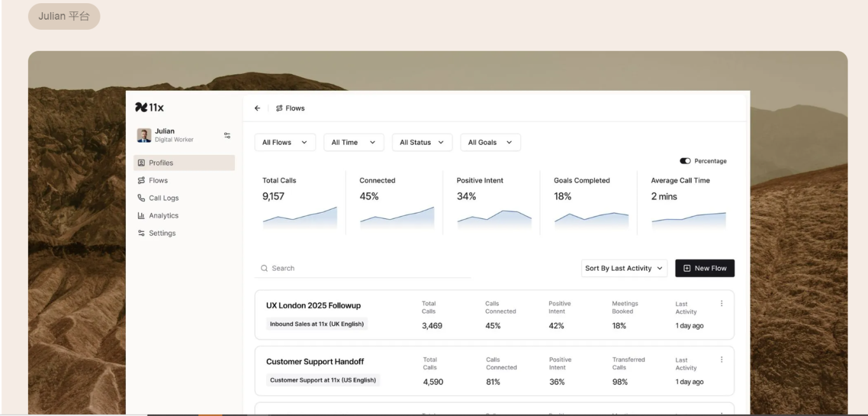Click Transferred Calls 98% value
The height and width of the screenshot is (416, 868).
click(x=620, y=382)
